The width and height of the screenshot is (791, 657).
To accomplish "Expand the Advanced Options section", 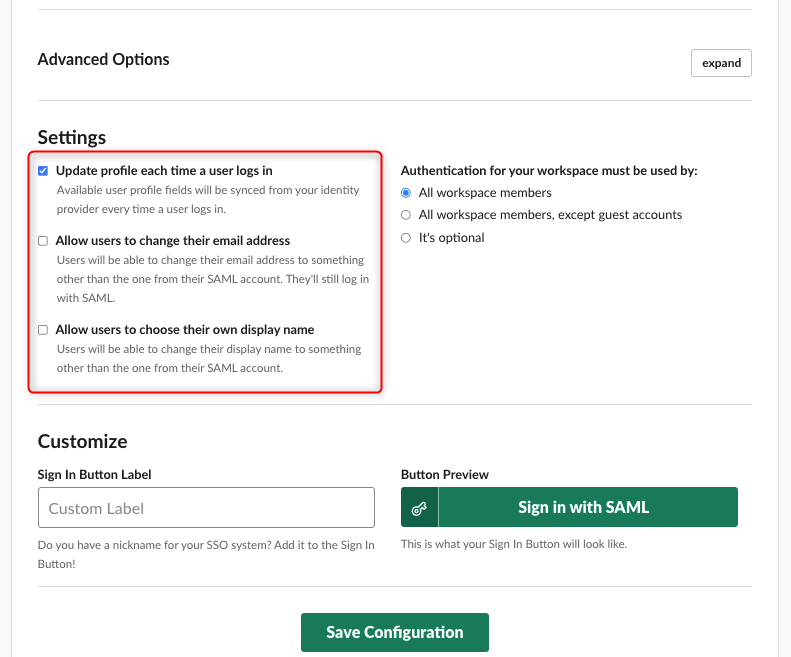I will (x=721, y=63).
